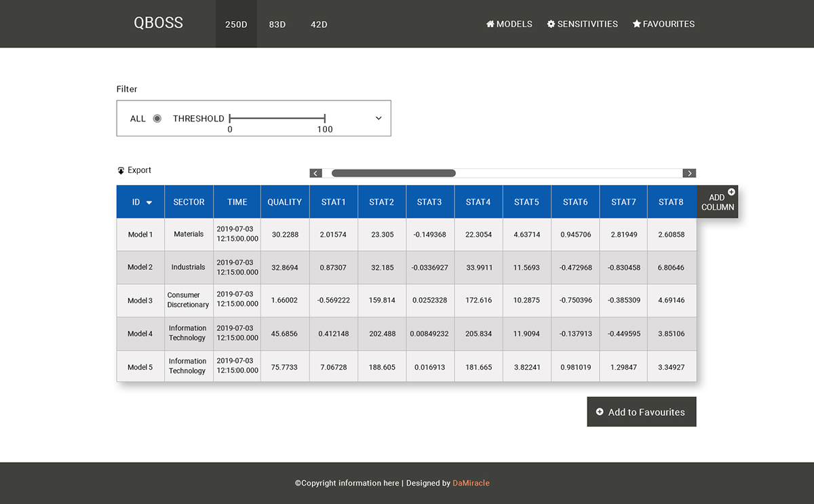
Task: Click the Add to Favourites button
Action: point(642,412)
